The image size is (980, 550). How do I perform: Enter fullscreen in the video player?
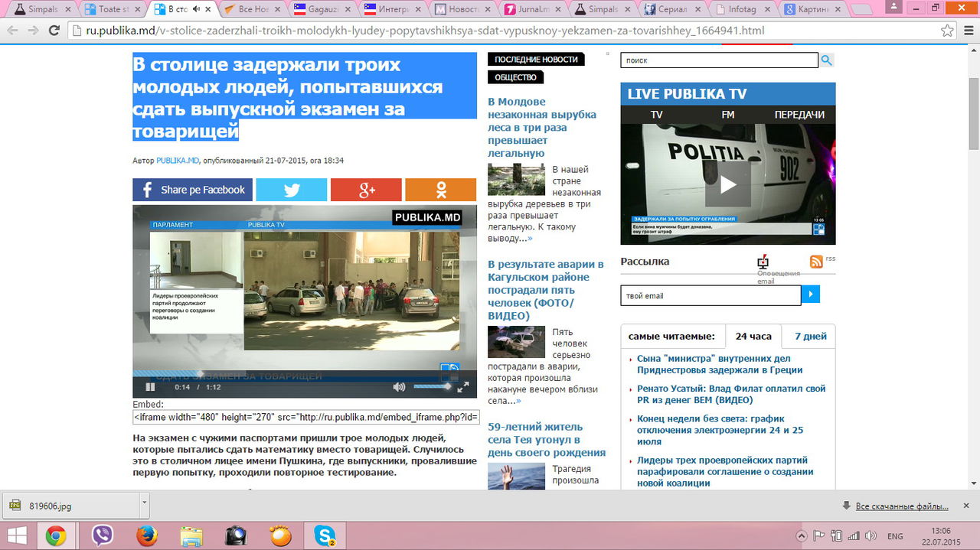click(463, 387)
